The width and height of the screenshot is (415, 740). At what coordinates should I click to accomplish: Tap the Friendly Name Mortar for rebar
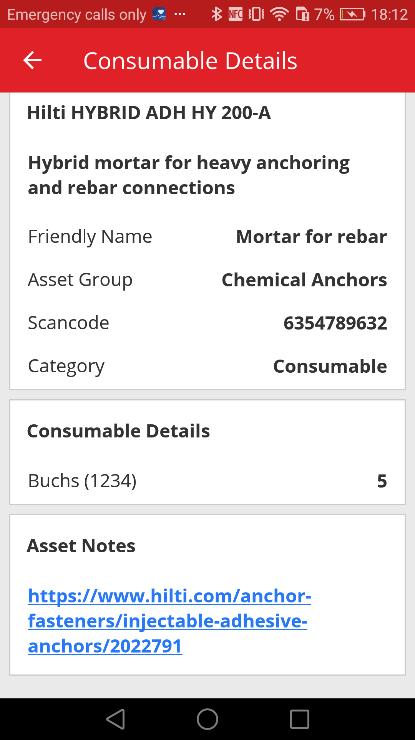[312, 236]
